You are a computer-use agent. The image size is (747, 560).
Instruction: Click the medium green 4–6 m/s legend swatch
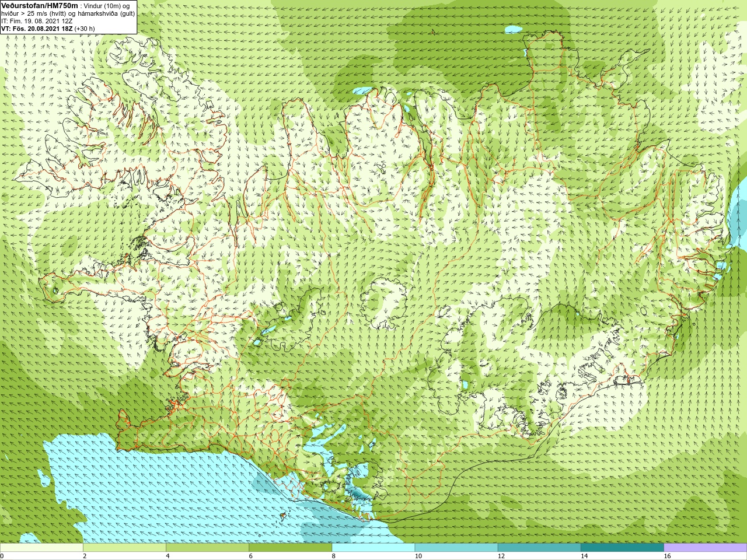click(207, 548)
